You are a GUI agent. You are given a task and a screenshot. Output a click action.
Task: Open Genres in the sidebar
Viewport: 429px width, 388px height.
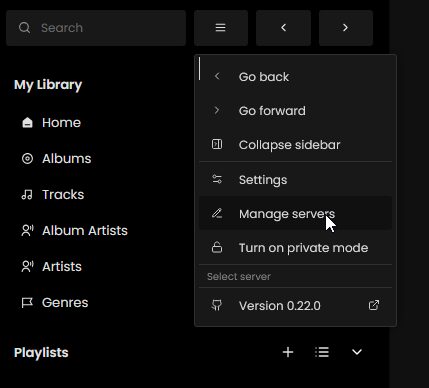55,303
